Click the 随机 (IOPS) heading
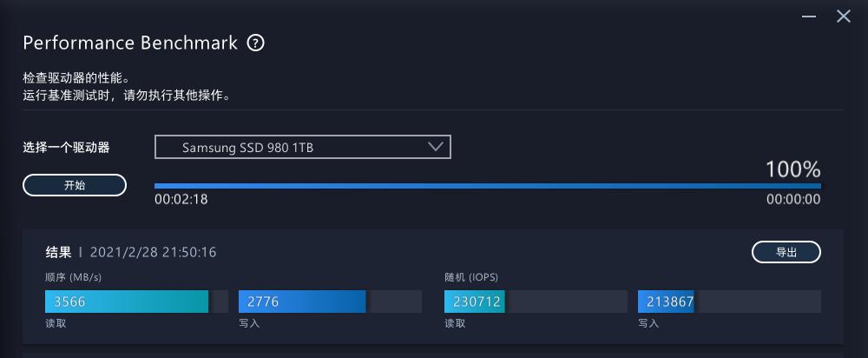Viewport: 868px width, 358px height. tap(470, 277)
